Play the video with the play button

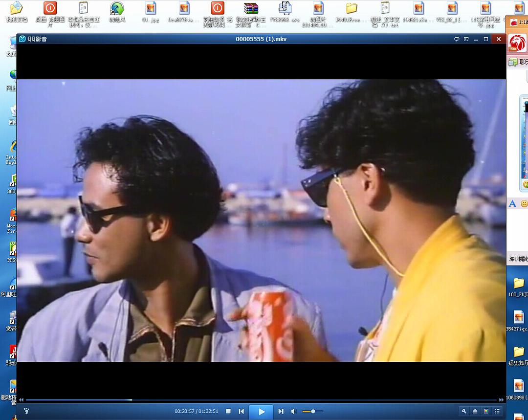pos(261,412)
